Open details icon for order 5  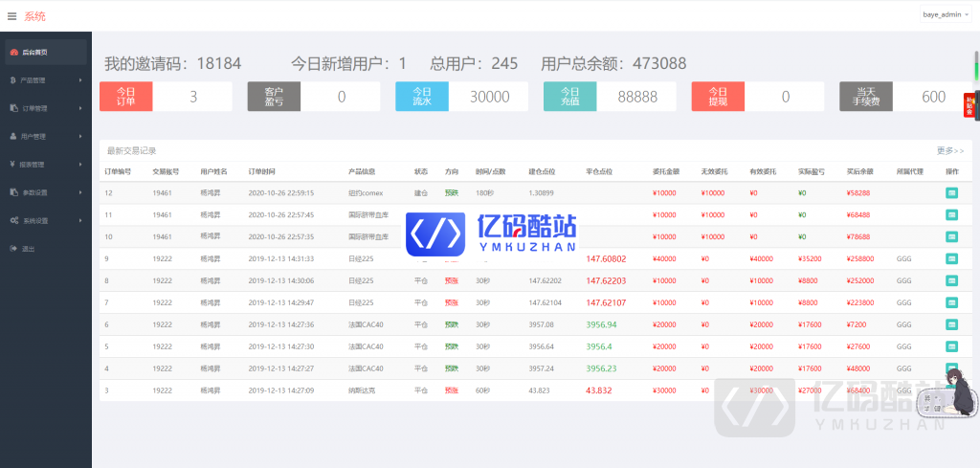click(x=951, y=346)
